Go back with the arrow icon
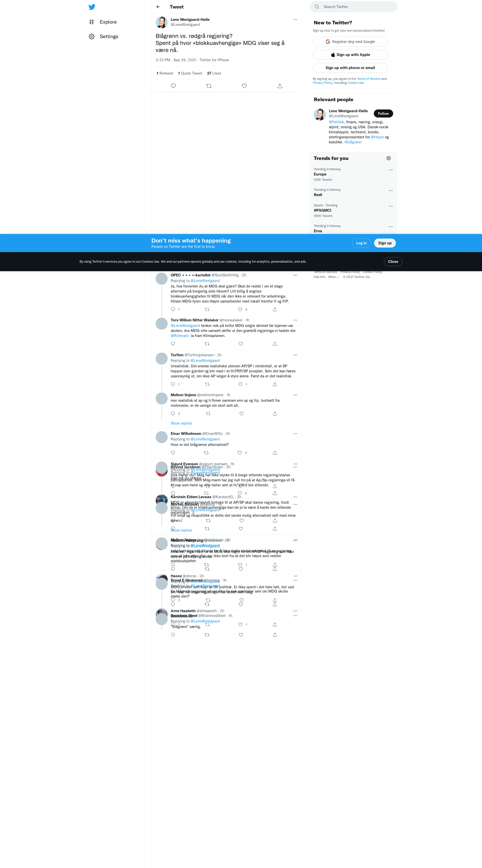Image resolution: width=482 pixels, height=868 pixels. point(158,7)
